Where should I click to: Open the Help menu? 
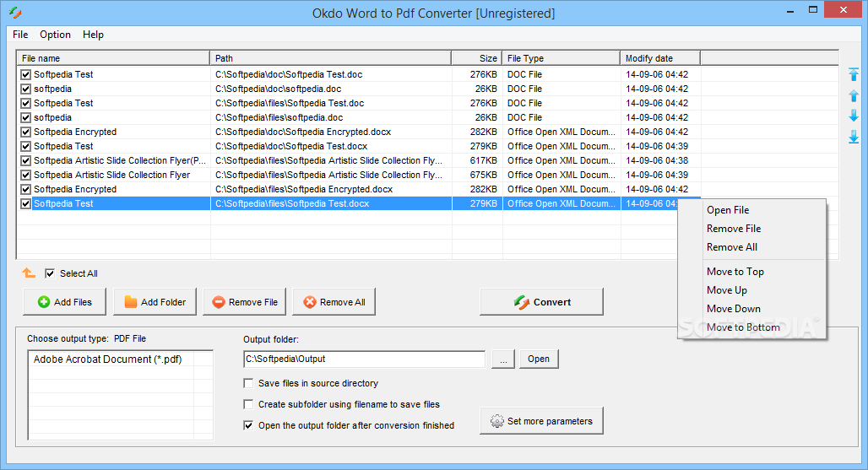93,35
